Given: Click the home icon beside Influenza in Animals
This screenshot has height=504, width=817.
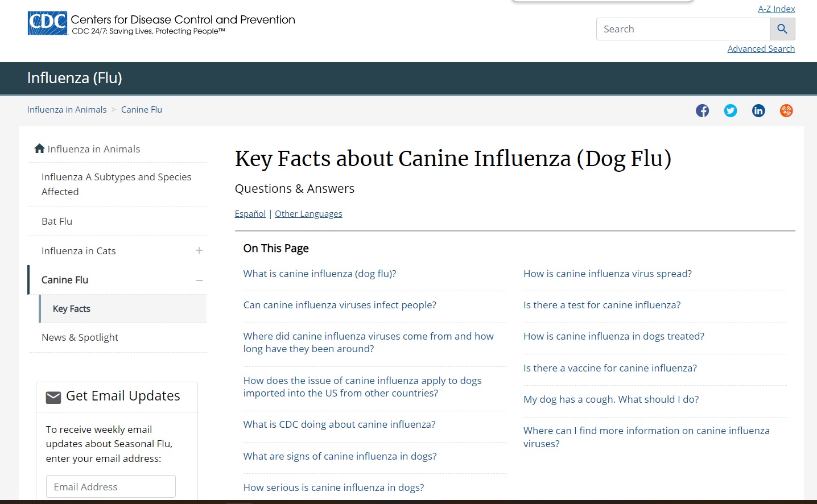Looking at the screenshot, I should coord(39,148).
